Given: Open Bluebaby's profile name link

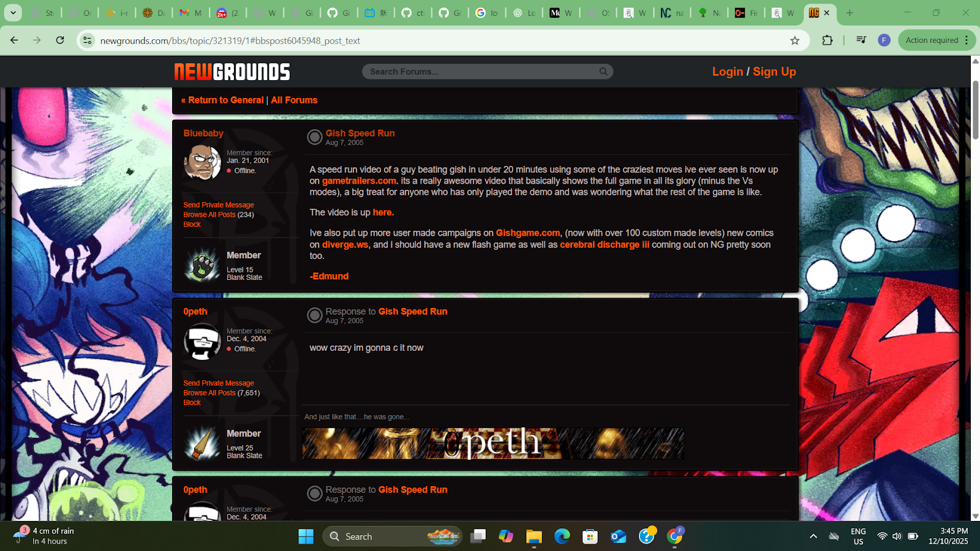Looking at the screenshot, I should [203, 133].
